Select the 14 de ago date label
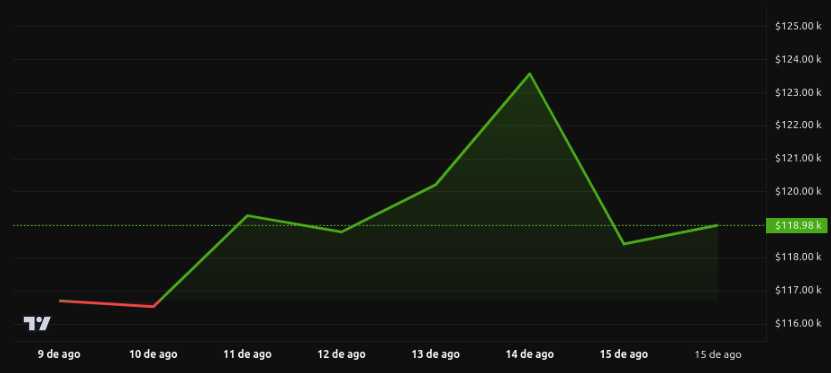 pyautogui.click(x=529, y=354)
